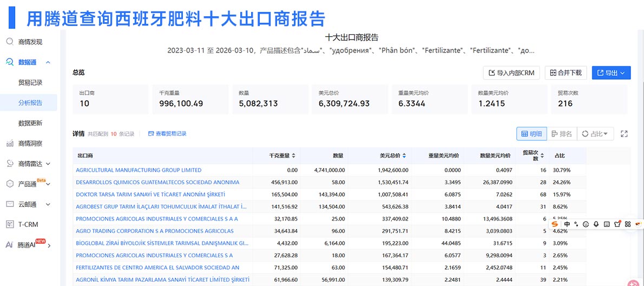Open the T-CRM sidebar icon

point(10,224)
